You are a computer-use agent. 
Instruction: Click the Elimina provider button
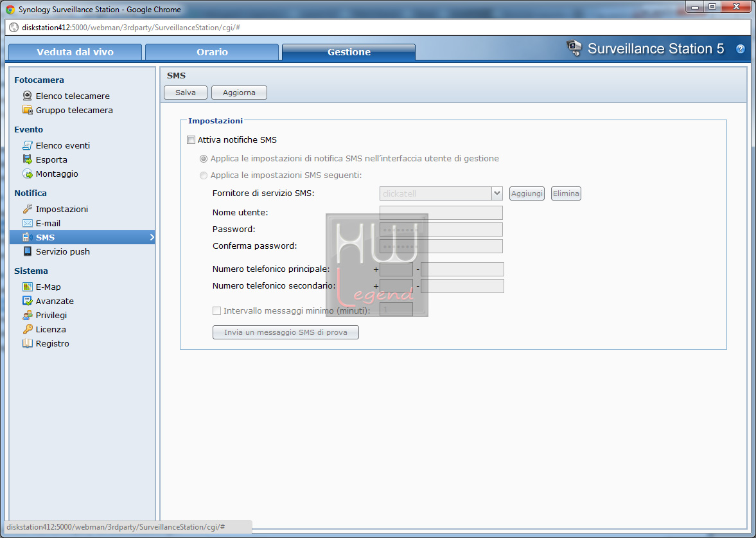pos(566,193)
